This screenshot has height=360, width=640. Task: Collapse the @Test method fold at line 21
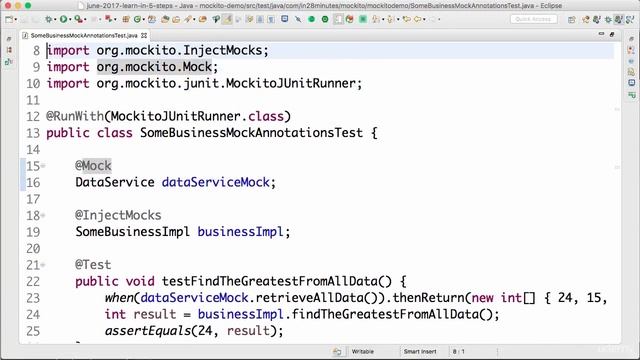43,265
